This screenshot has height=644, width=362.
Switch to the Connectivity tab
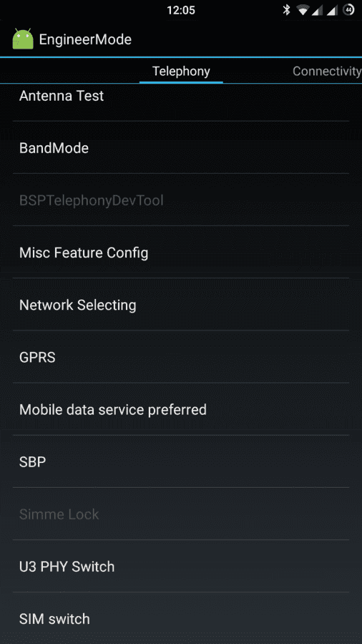click(327, 72)
